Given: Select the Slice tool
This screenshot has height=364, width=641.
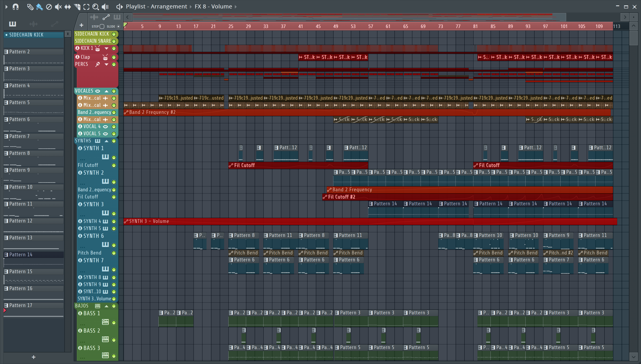Looking at the screenshot, I should point(77,6).
